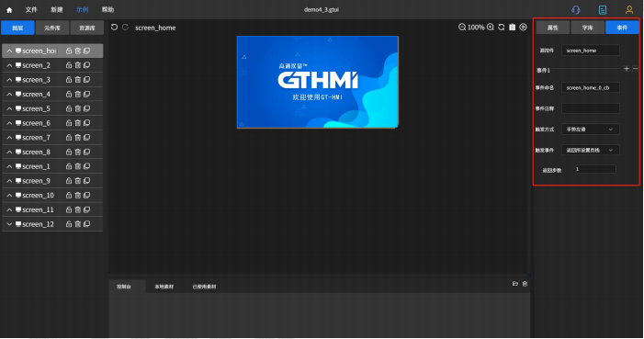Switch to the 属性 tab
This screenshot has width=644, height=339.
click(x=553, y=28)
